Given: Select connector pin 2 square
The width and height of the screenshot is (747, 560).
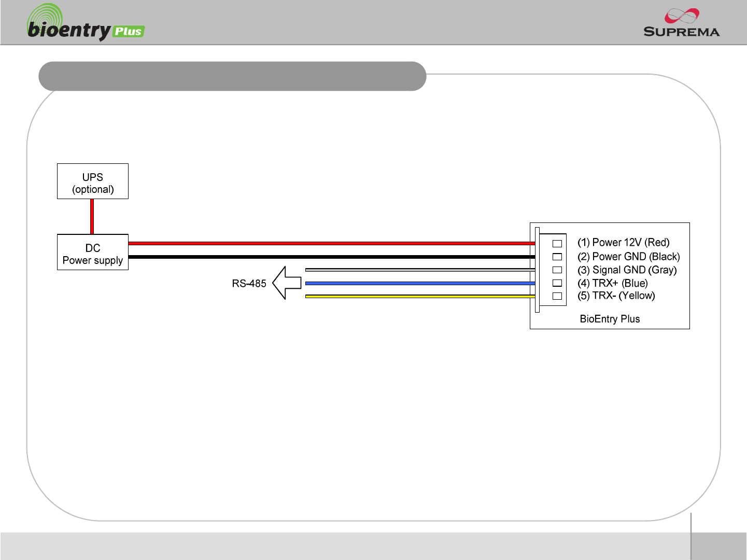Looking at the screenshot, I should (x=557, y=257).
